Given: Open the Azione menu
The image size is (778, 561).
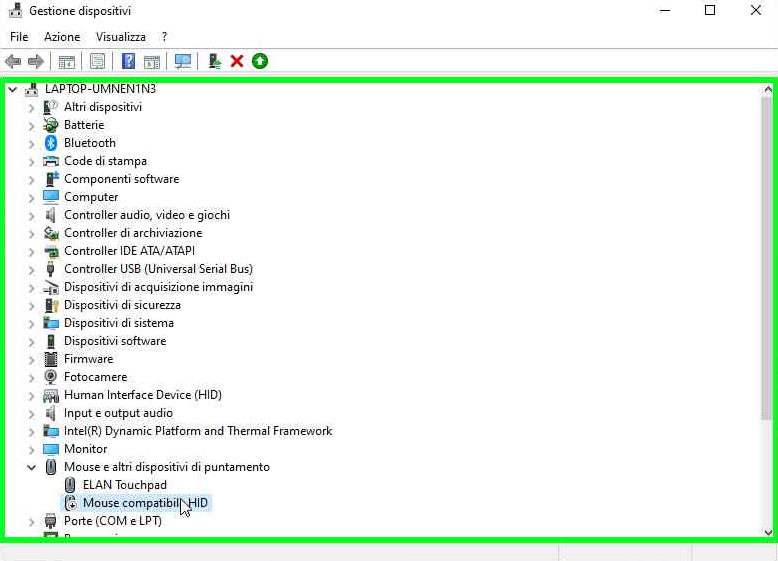Looking at the screenshot, I should 62,37.
